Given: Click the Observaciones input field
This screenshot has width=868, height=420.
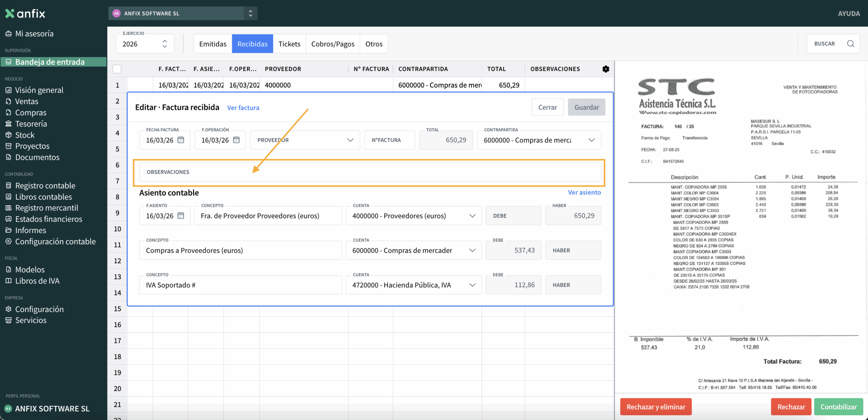Looking at the screenshot, I should (x=370, y=172).
